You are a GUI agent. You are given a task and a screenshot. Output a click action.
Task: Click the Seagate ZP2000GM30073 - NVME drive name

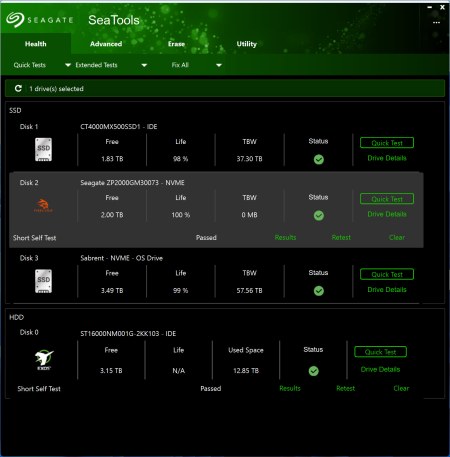pos(132,183)
